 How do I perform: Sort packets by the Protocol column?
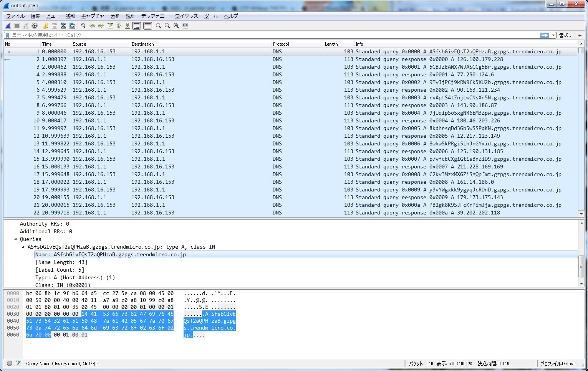point(297,44)
